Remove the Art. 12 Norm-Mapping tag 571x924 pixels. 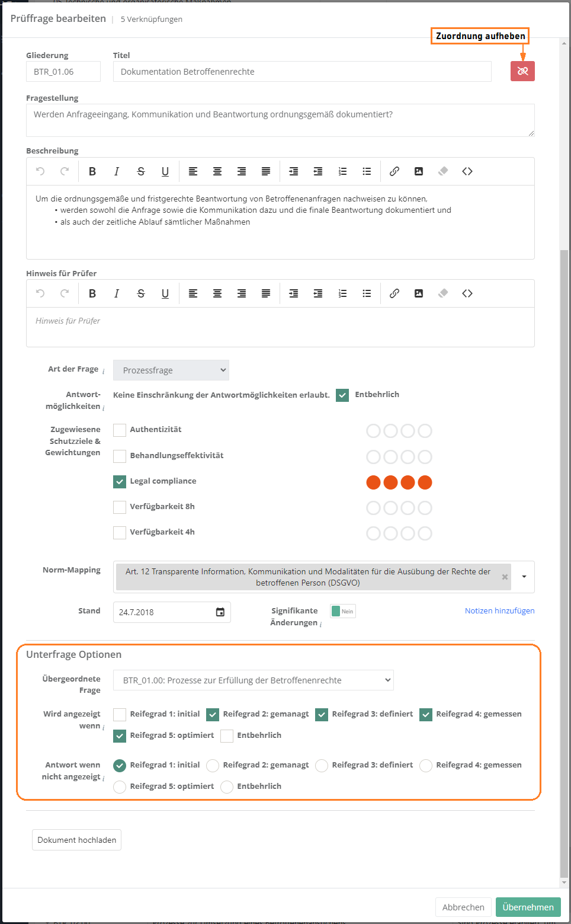pos(505,577)
